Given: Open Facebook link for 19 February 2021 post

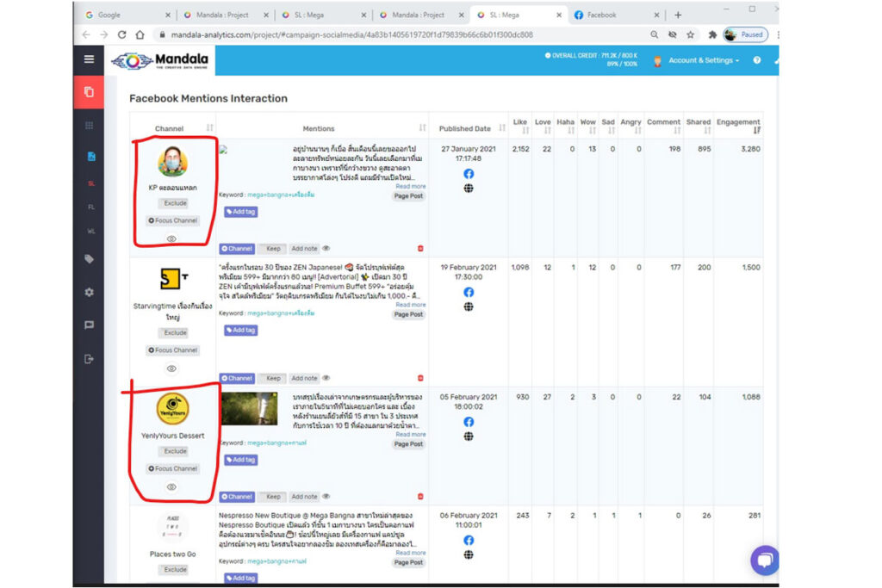Looking at the screenshot, I should 469,292.
